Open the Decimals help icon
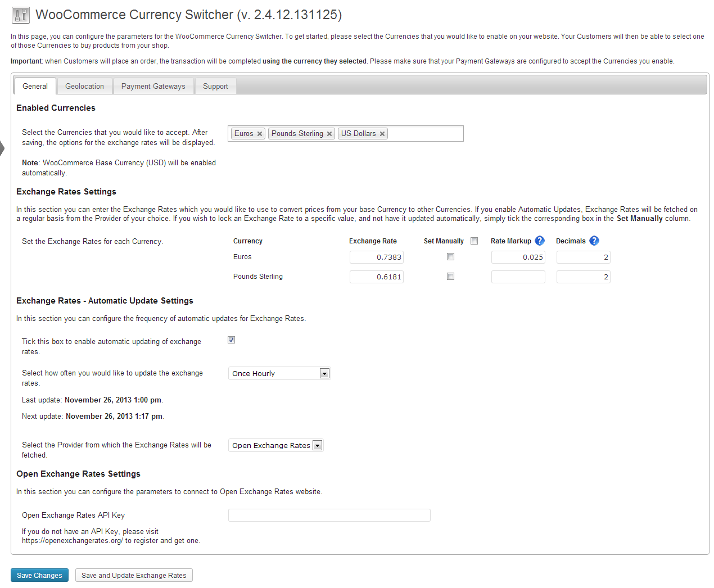Viewport: 714px width, 588px height. (x=594, y=241)
